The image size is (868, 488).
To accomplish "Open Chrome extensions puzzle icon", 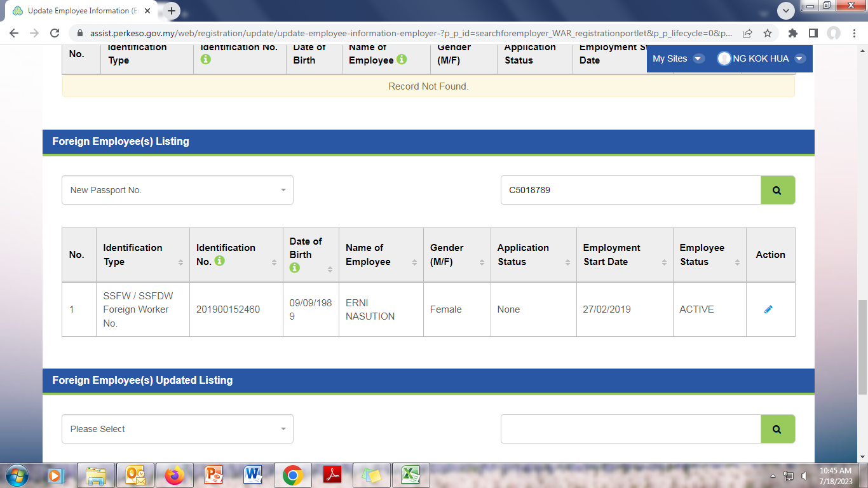I will pos(792,33).
